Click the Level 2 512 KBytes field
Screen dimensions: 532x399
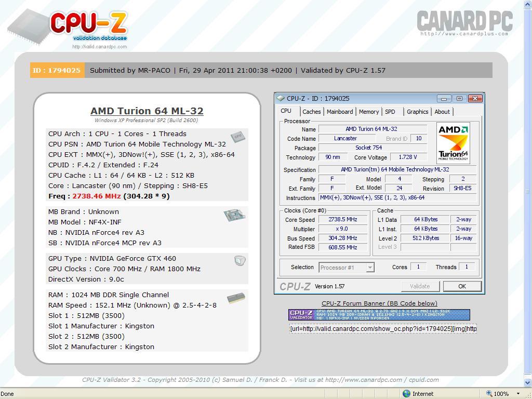tap(425, 238)
